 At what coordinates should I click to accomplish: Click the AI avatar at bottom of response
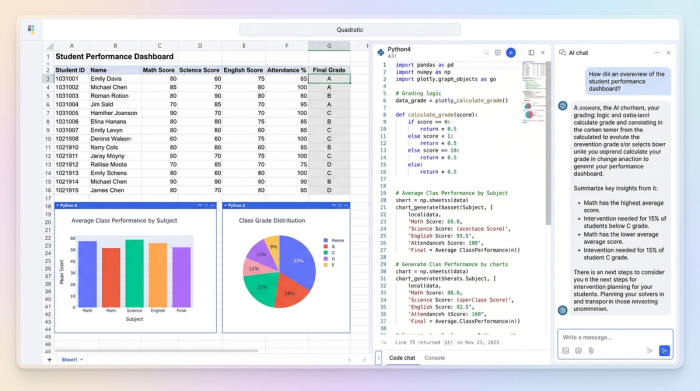562,310
